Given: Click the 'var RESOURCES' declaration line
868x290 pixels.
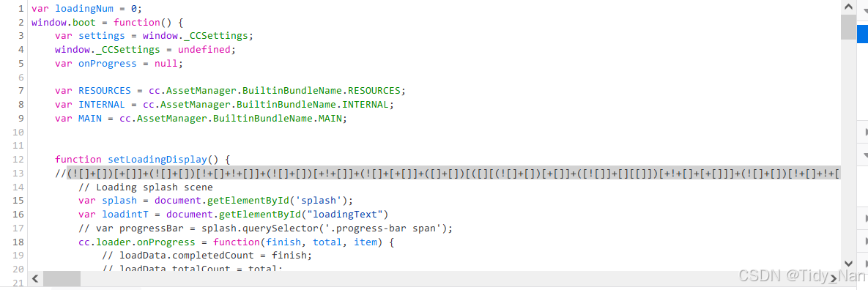Looking at the screenshot, I should click(230, 91).
